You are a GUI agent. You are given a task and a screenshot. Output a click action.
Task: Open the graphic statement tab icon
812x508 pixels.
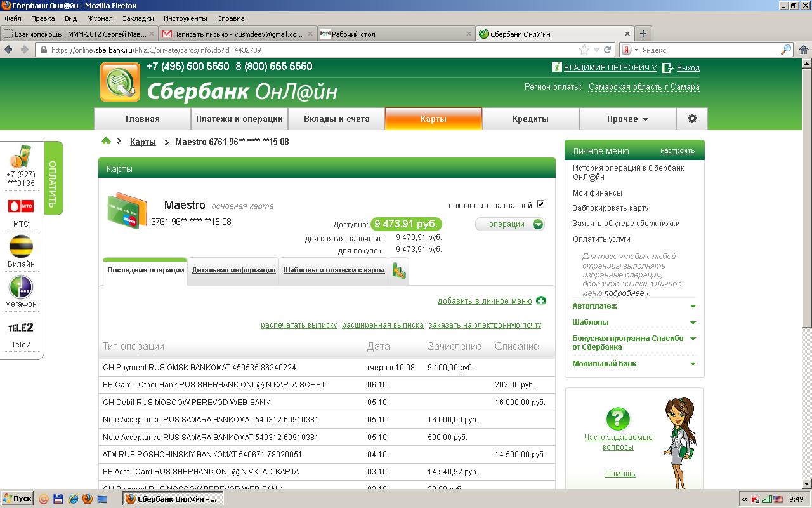[398, 271]
